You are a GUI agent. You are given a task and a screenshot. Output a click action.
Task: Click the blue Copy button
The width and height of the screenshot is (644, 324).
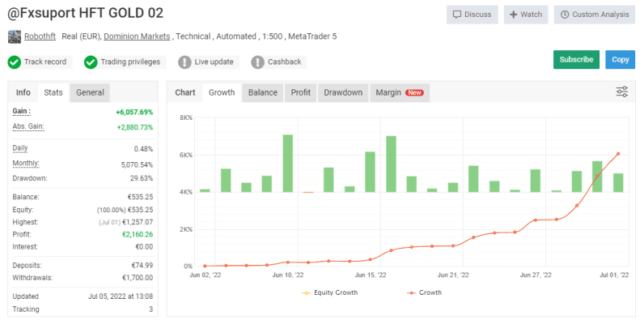pos(621,60)
